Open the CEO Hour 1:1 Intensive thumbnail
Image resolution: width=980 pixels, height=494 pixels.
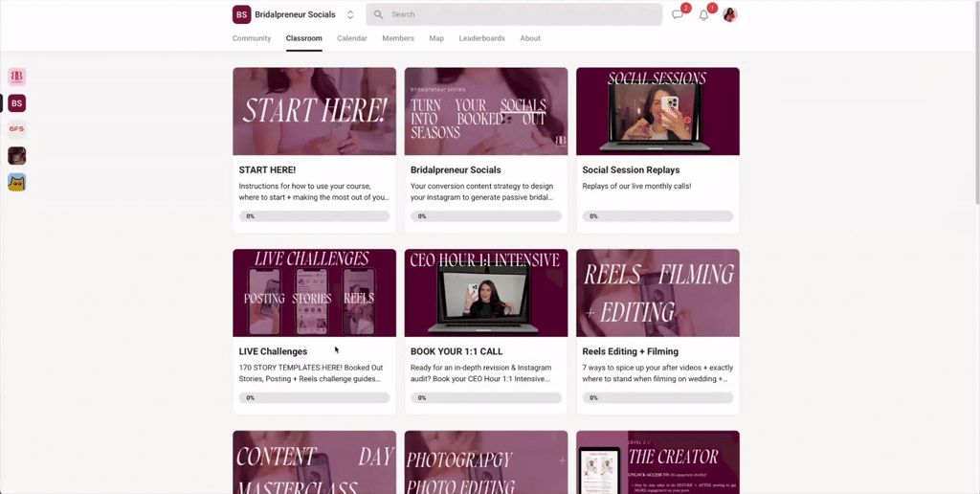point(486,293)
